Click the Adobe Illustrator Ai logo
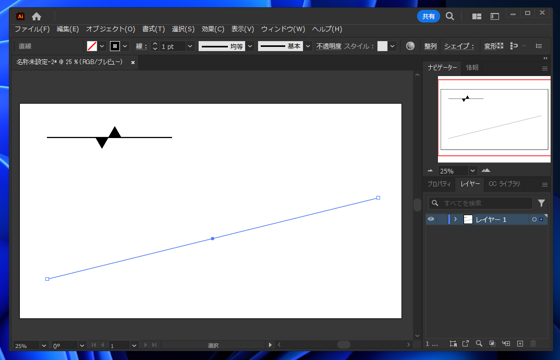Image resolution: width=560 pixels, height=360 pixels. click(x=20, y=16)
